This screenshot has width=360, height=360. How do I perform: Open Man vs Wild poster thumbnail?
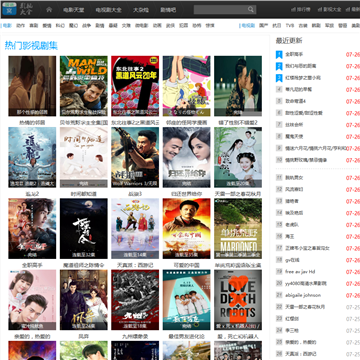pos(84,86)
